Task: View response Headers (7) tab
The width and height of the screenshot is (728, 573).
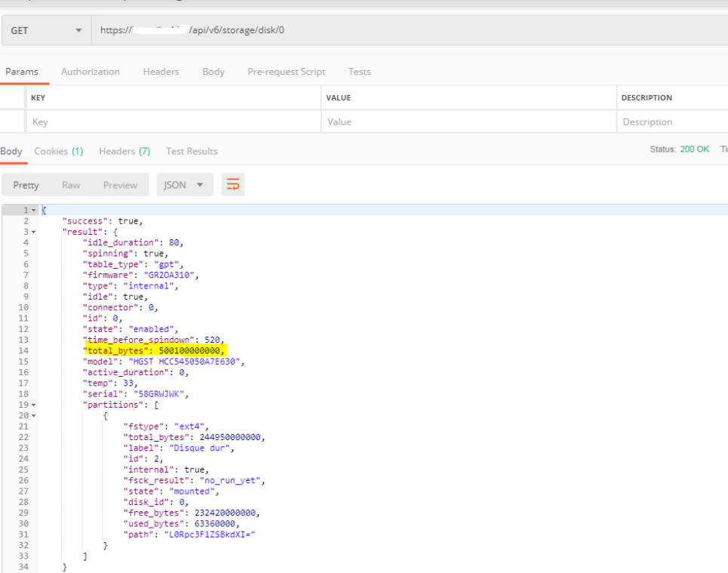Action: pos(124,151)
